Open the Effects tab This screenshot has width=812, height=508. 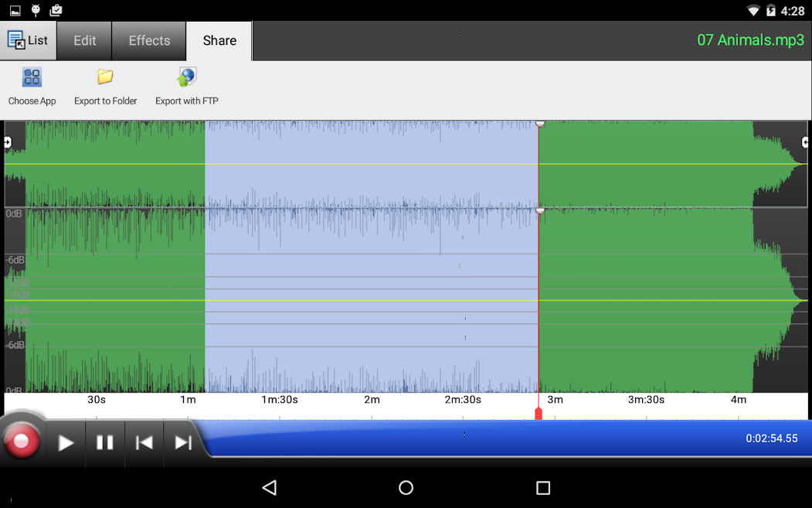coord(148,40)
